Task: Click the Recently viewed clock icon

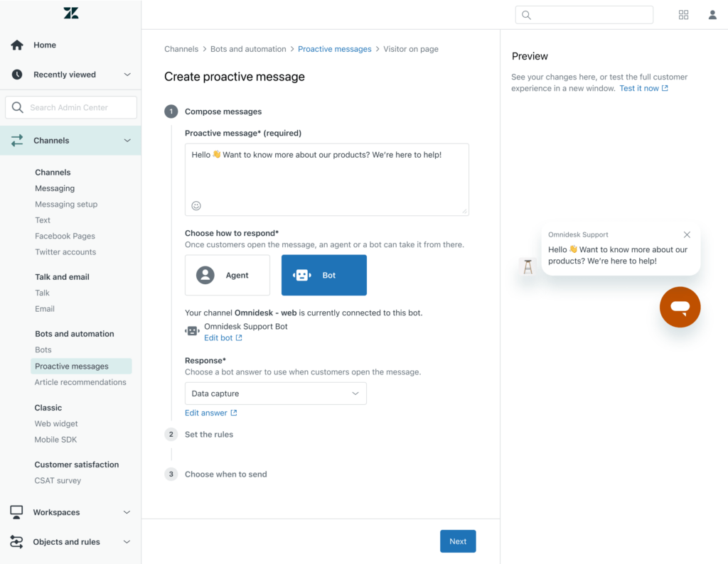Action: coord(17,75)
